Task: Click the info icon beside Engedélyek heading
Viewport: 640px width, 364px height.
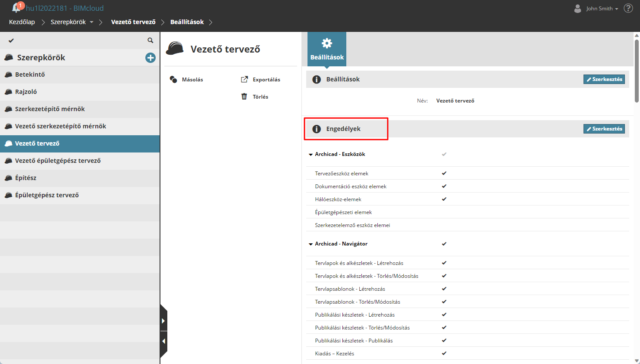Action: 317,129
